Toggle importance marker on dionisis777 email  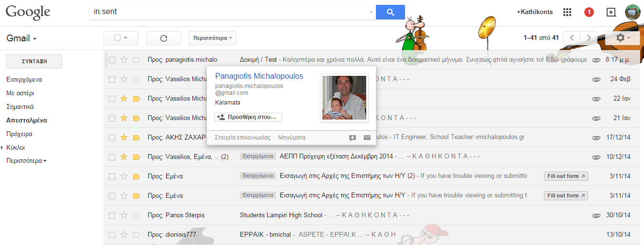[136, 235]
